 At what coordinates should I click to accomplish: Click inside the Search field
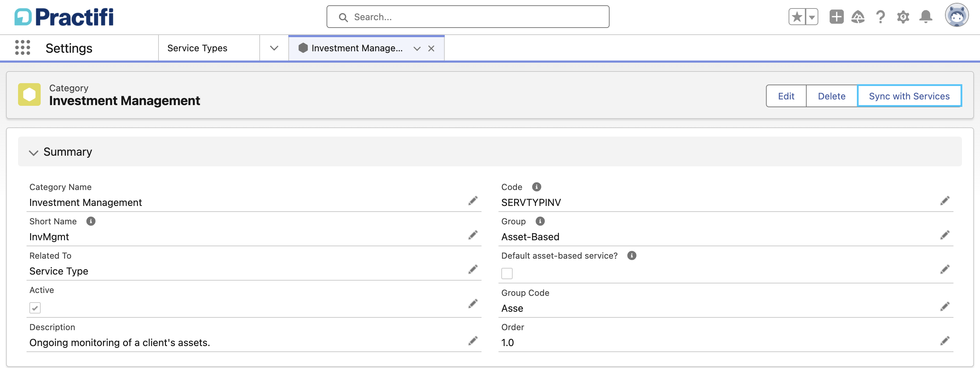tap(468, 17)
